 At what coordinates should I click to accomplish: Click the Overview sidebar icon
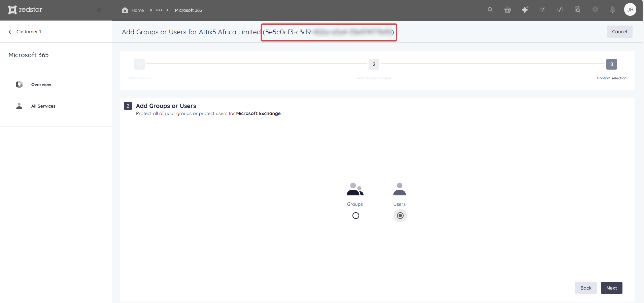[19, 84]
